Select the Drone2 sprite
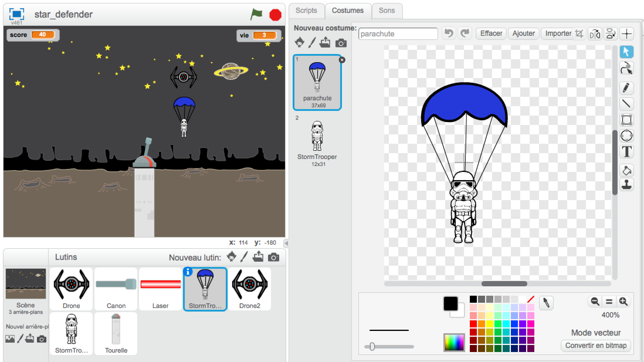The width and height of the screenshot is (644, 362). pos(250,289)
